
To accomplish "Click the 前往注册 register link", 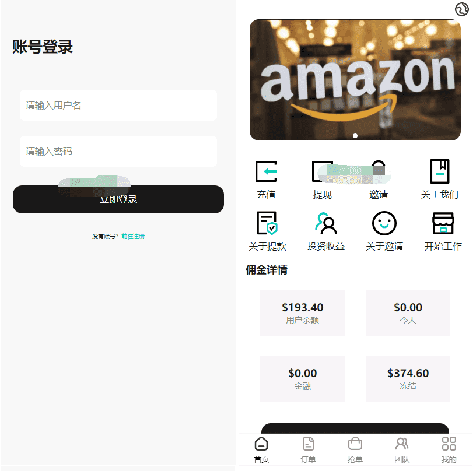I will click(133, 236).
